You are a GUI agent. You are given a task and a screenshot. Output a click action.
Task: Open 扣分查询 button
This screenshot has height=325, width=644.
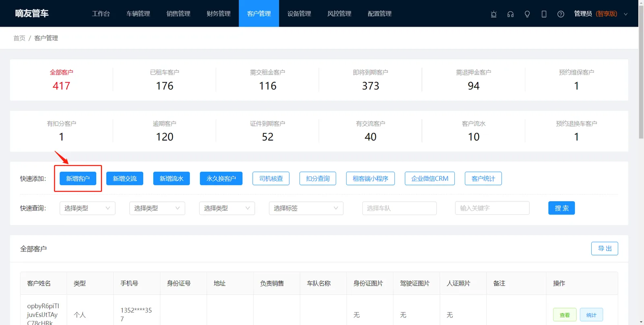coord(318,178)
